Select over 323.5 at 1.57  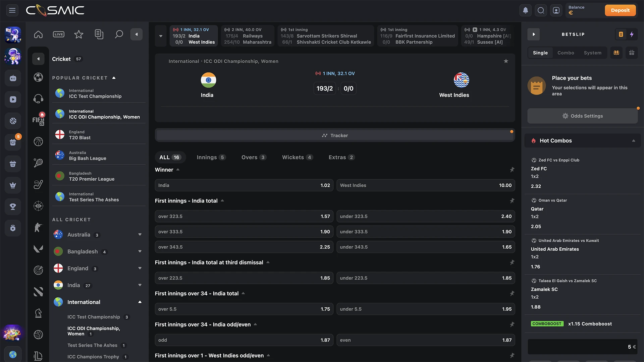244,217
